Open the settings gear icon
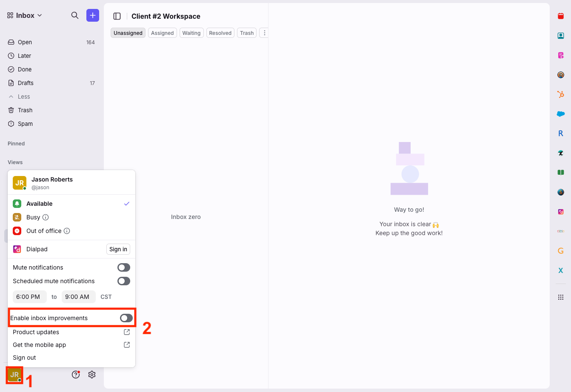The image size is (571, 392). pos(92,375)
